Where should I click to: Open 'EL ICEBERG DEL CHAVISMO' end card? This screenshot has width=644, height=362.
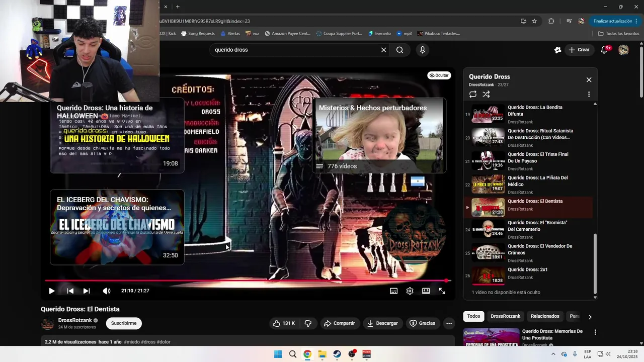click(x=117, y=227)
